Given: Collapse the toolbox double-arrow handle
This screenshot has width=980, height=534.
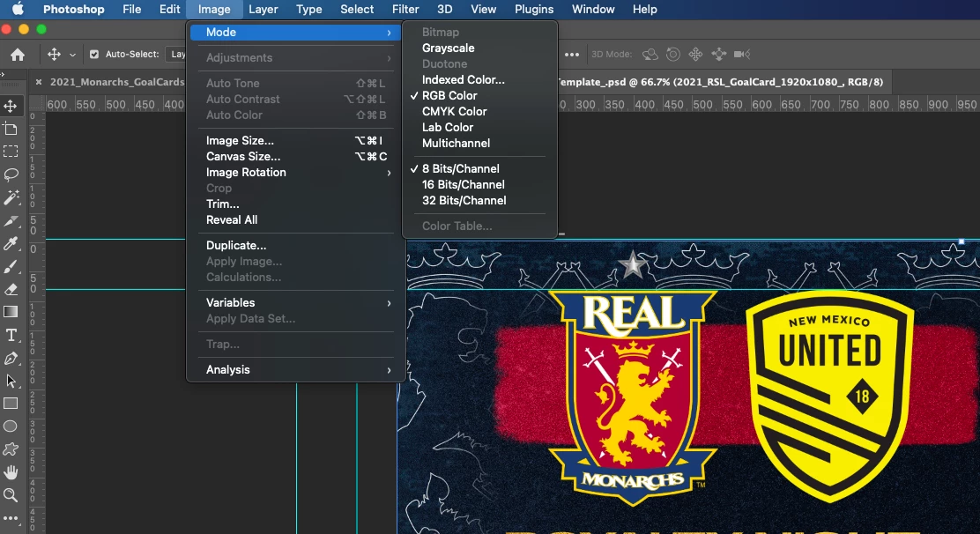Looking at the screenshot, I should (3, 74).
